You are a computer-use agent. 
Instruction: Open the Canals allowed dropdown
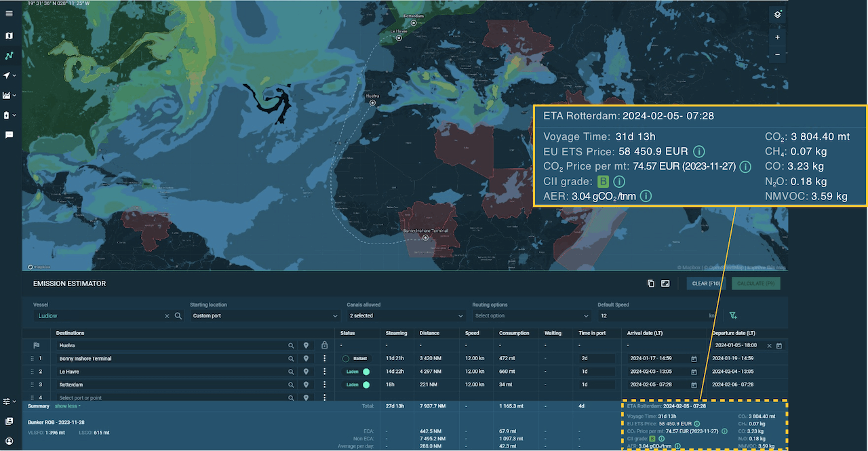(x=406, y=316)
